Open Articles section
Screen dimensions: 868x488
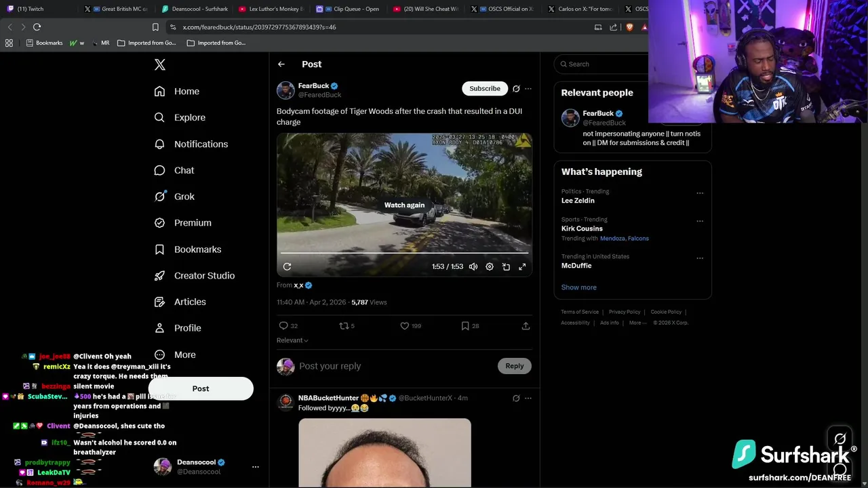point(180,302)
